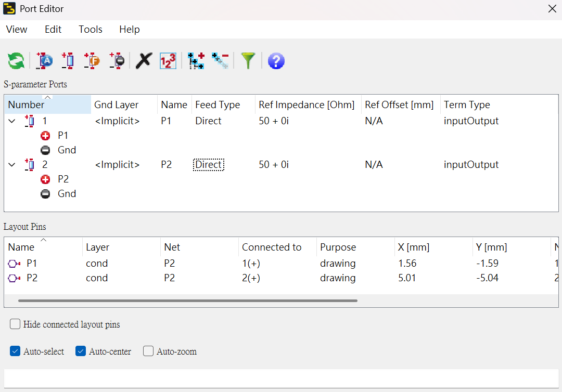Click inputOutput Term Type of port 2
The image size is (562, 392).
coord(471,165)
